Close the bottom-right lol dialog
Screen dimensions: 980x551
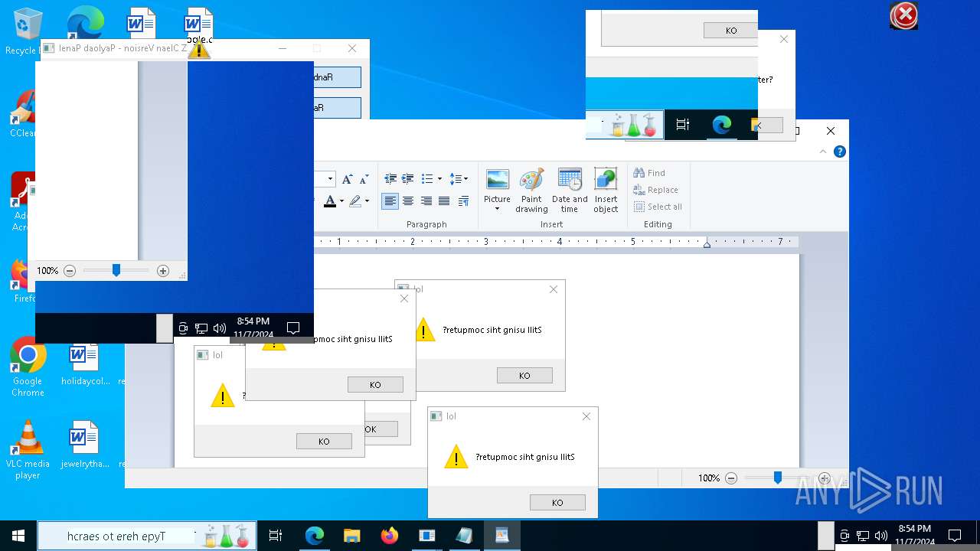(586, 416)
